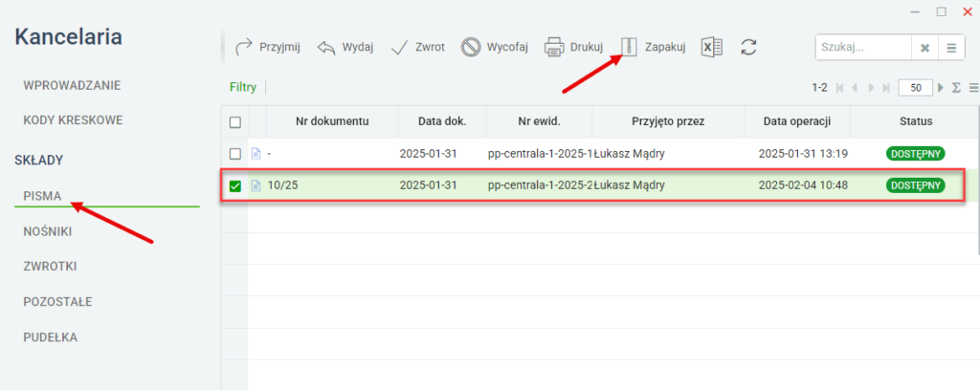
Task: Click the Drukuj printer icon
Action: point(554,48)
